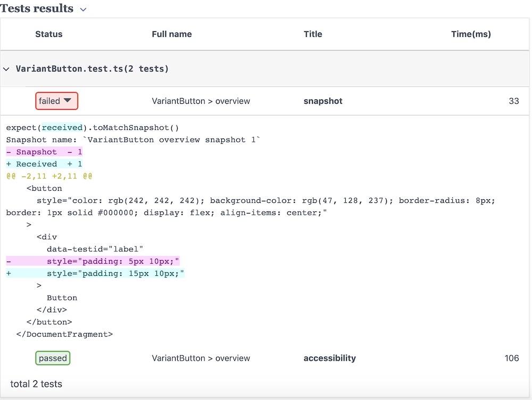Viewport: 532px width, 400px height.
Task: Click VariantButton > overview for the failed test
Action: 201,101
